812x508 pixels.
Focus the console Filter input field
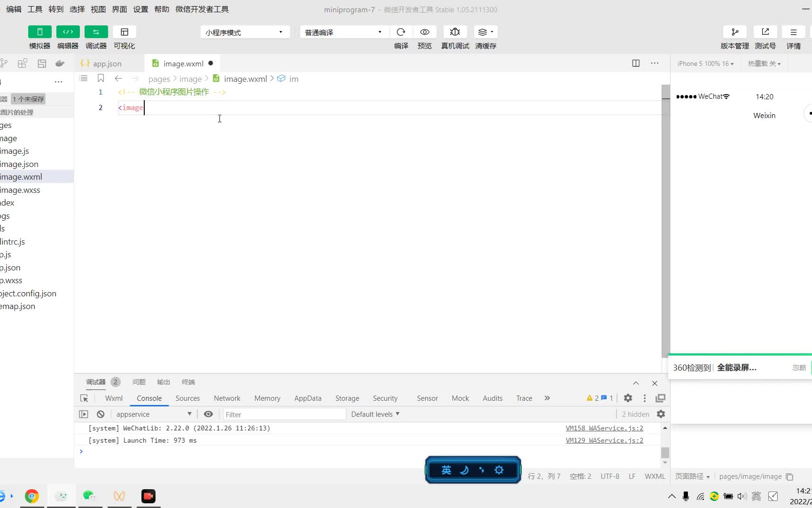[284, 414]
